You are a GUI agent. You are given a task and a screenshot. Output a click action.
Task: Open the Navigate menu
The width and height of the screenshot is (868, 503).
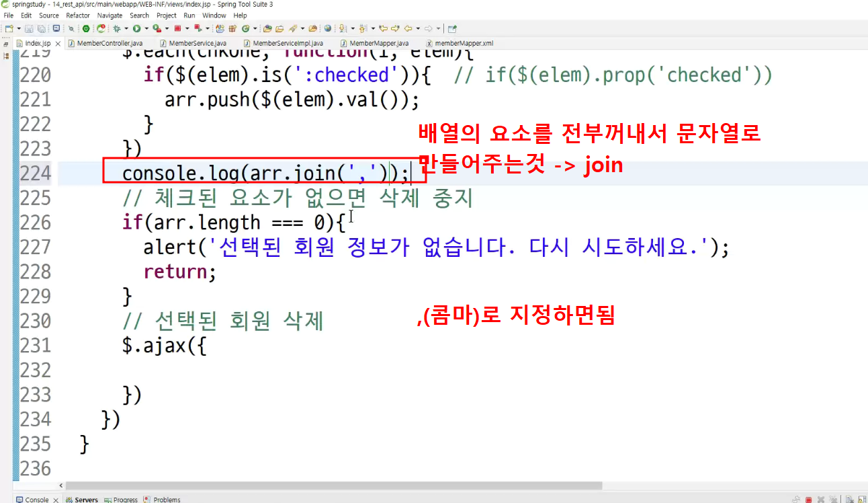point(110,15)
